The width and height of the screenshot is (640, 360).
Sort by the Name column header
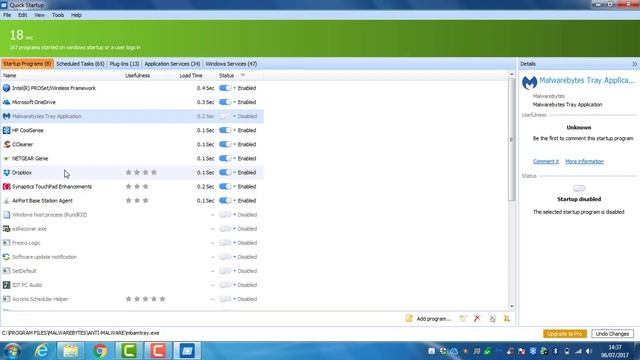(x=9, y=76)
